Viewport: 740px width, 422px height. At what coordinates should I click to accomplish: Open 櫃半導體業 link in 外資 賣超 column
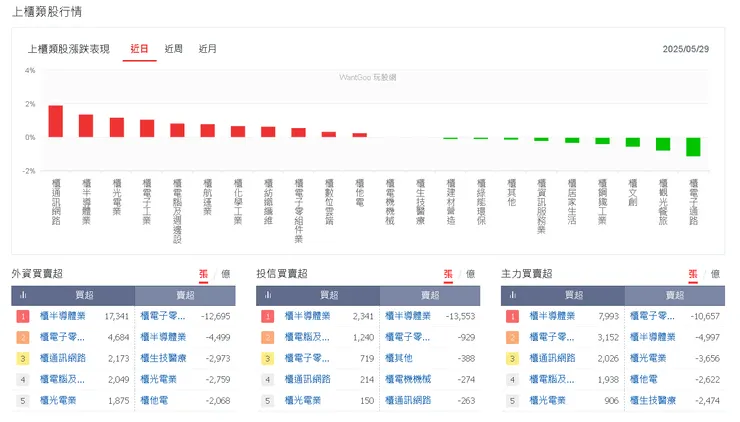click(163, 337)
